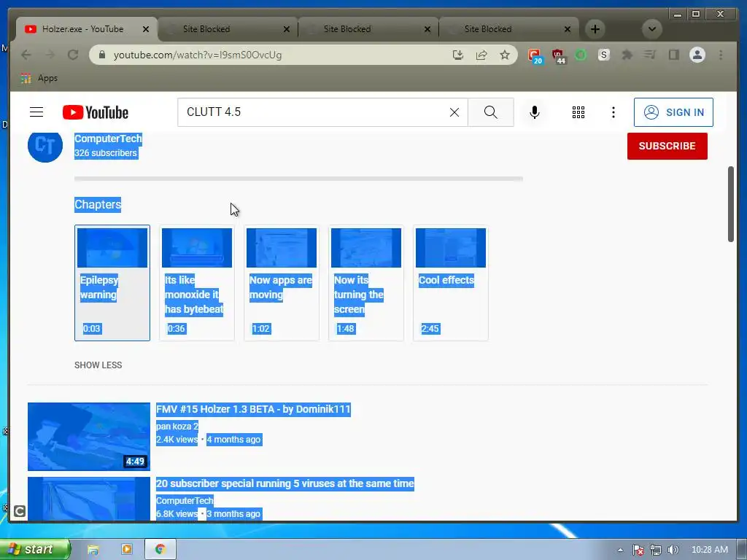Open the YouTube apps grid
This screenshot has width=747, height=560.
578,112
